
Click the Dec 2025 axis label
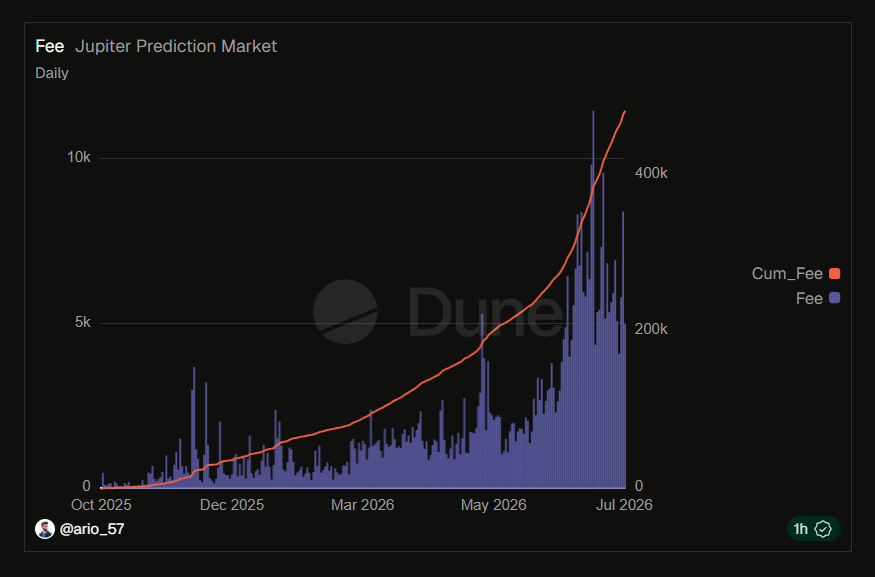pos(232,505)
